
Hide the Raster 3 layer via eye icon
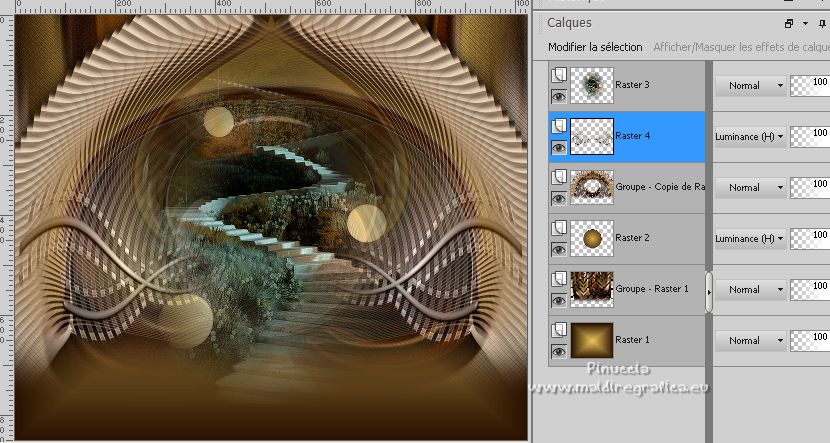[559, 96]
